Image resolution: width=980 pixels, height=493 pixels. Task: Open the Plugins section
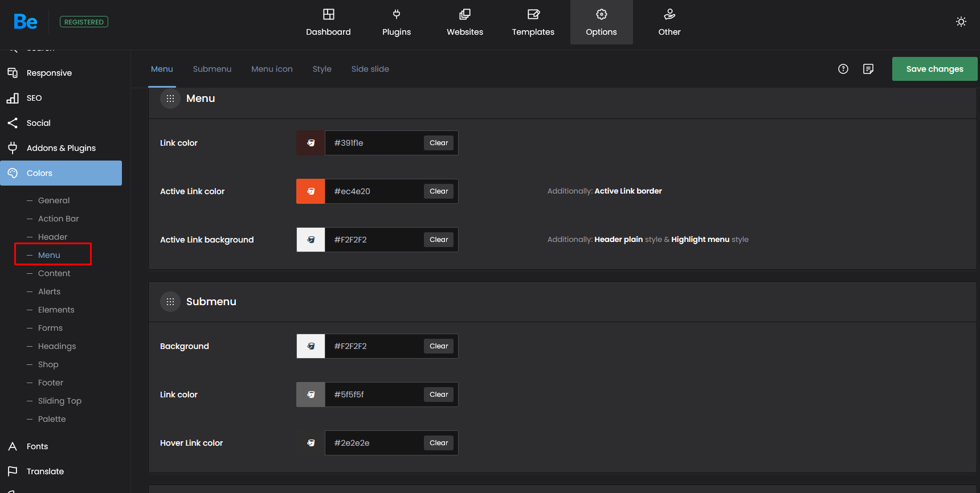point(397,22)
